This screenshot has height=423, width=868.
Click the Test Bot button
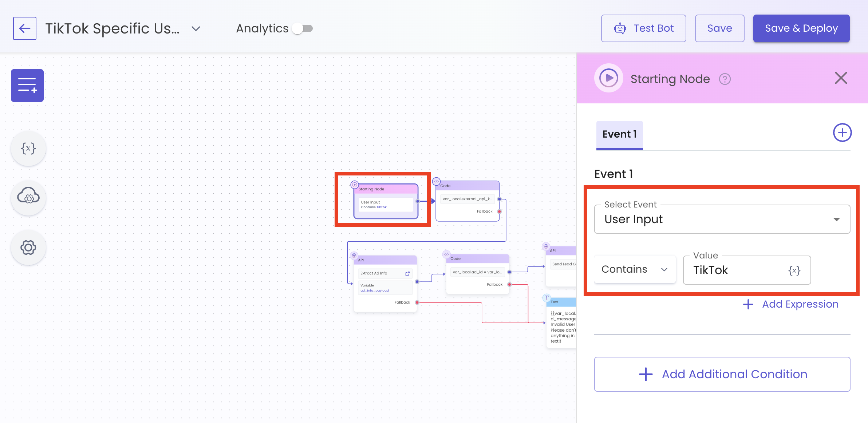click(643, 28)
